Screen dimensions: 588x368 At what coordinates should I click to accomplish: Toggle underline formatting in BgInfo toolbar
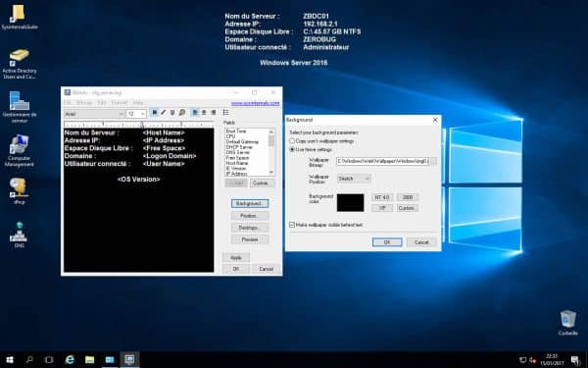pos(172,113)
